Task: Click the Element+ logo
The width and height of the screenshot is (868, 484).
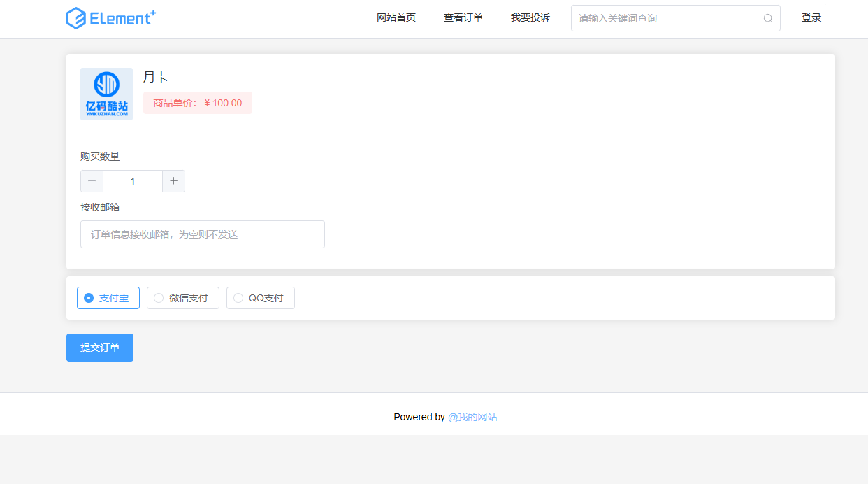Action: (110, 17)
